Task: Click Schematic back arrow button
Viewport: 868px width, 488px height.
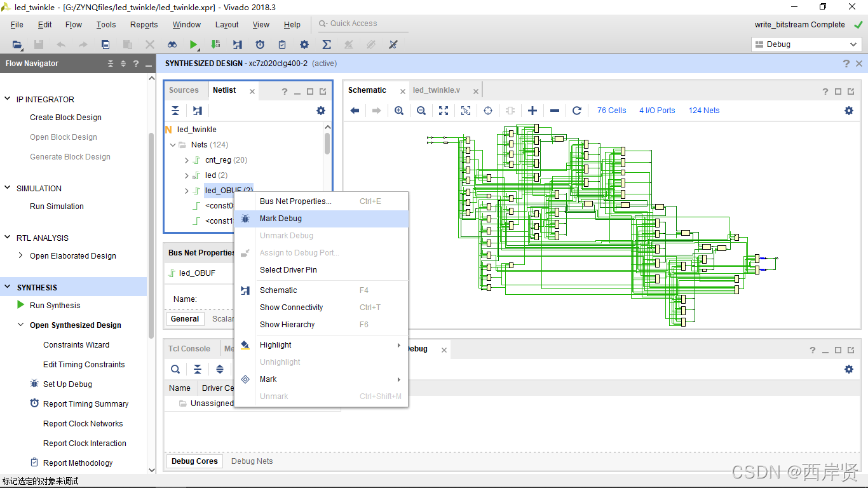Action: [355, 111]
